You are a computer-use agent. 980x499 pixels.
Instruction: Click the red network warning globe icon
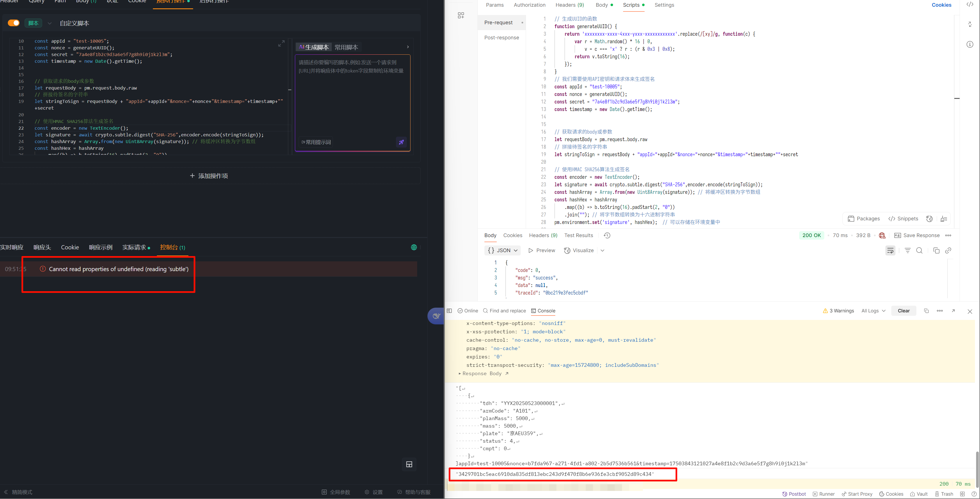(x=882, y=235)
